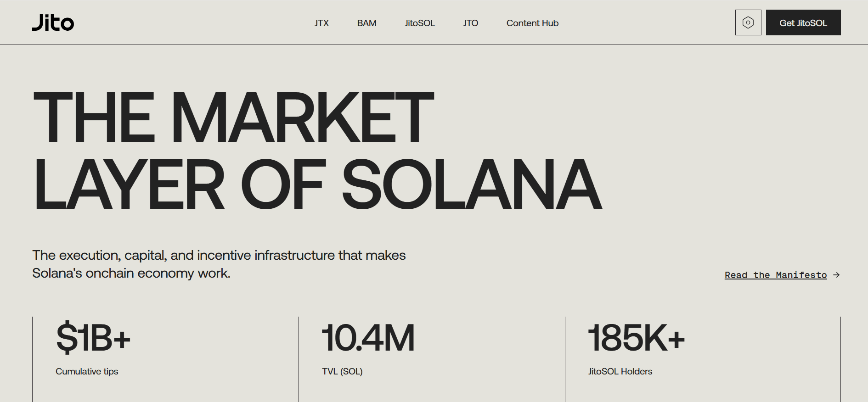Image resolution: width=868 pixels, height=402 pixels.
Task: Click the arrow after Read the Manifesto
Action: point(836,275)
